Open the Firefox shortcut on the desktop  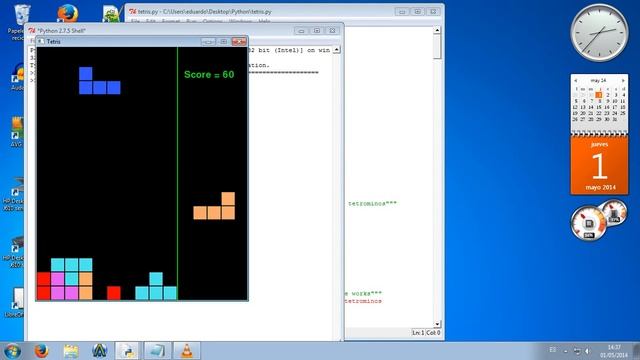tap(67, 13)
